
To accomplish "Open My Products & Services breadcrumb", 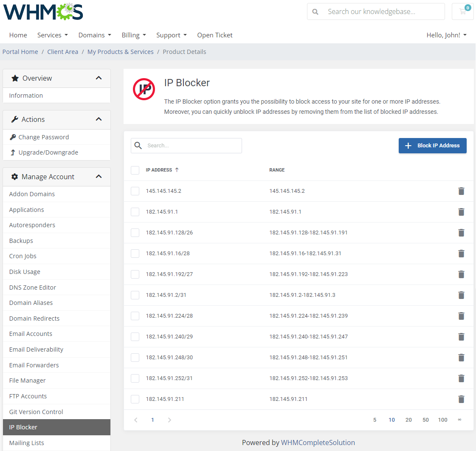I will pos(121,52).
